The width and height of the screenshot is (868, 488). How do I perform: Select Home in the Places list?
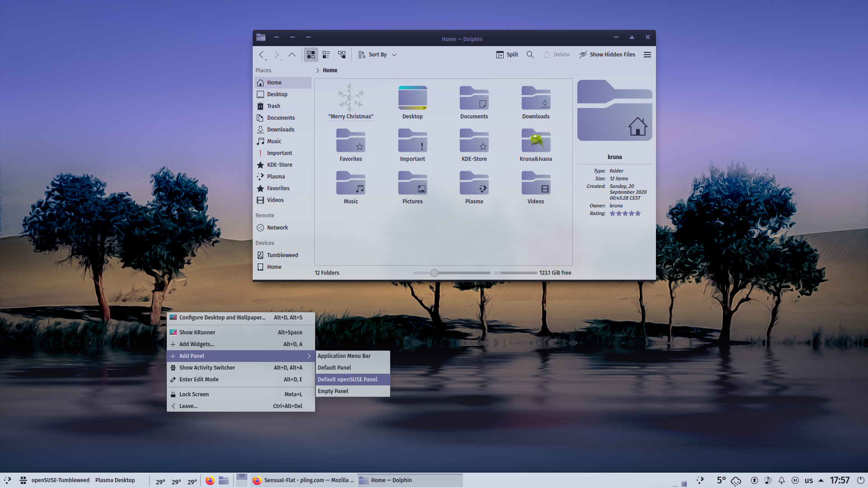click(283, 83)
